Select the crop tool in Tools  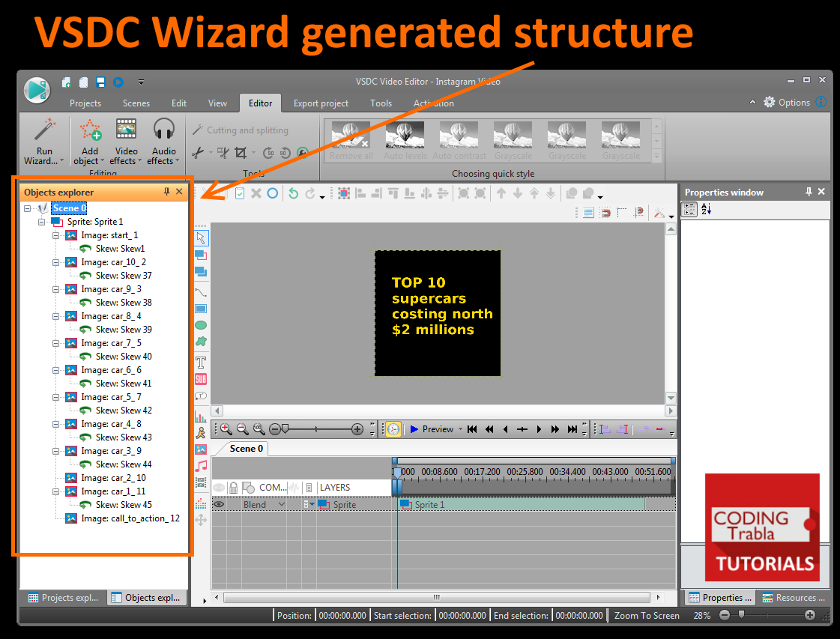241,153
